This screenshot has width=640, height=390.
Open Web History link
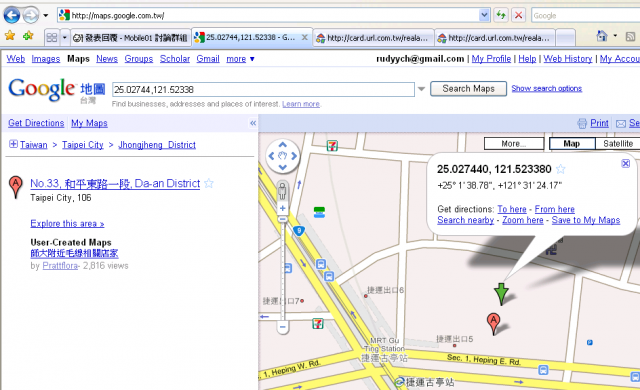568,59
